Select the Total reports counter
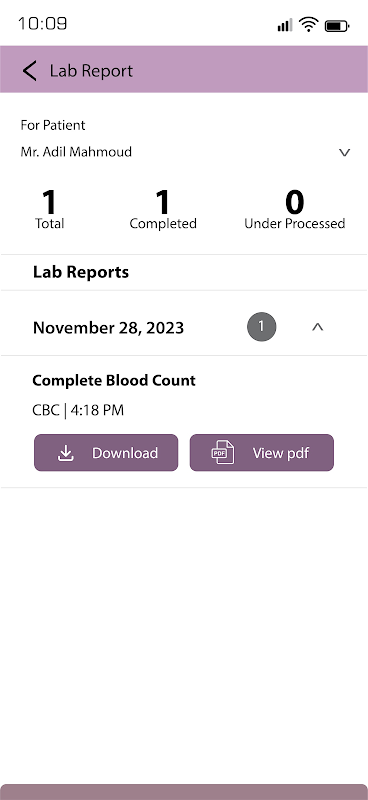368x800 pixels. click(x=50, y=210)
